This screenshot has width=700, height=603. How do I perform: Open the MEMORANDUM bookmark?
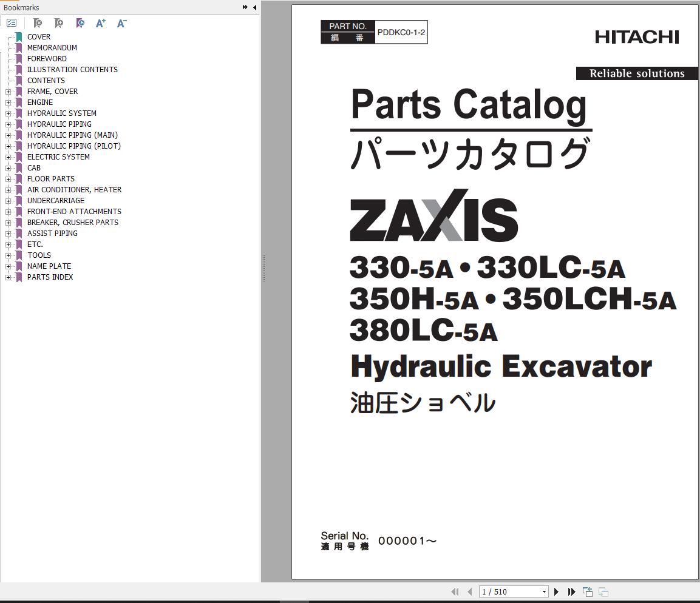[52, 48]
